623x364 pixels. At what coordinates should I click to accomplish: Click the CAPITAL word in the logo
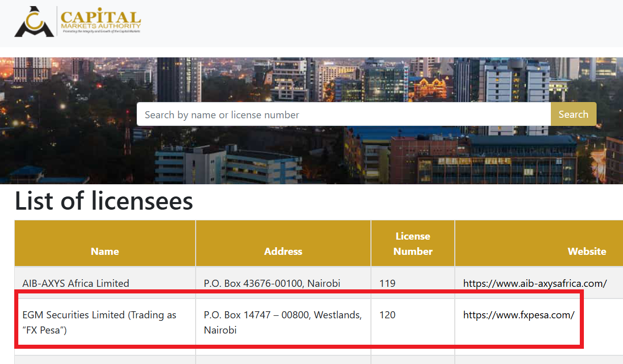[x=101, y=17]
